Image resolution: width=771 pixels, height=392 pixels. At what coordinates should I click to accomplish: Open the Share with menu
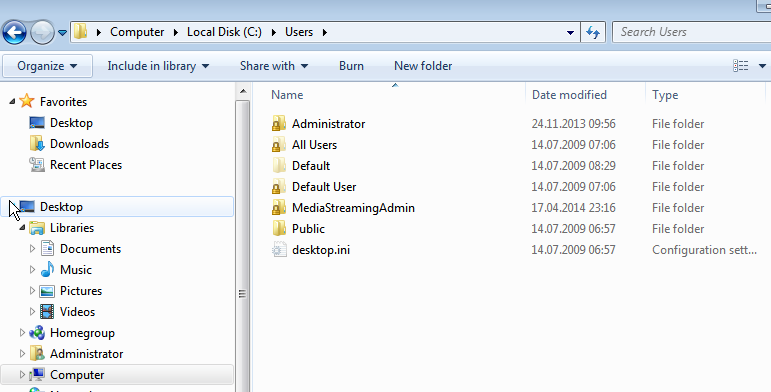click(274, 66)
